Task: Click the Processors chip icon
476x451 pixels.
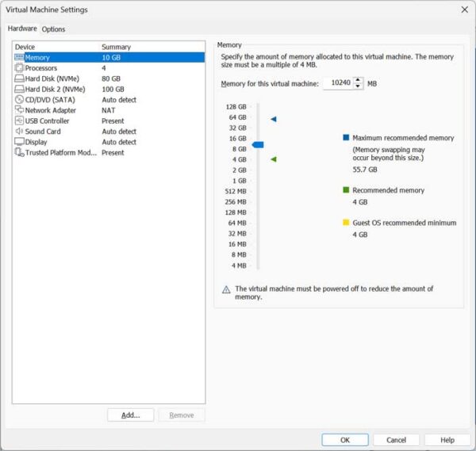Action: pos(19,68)
